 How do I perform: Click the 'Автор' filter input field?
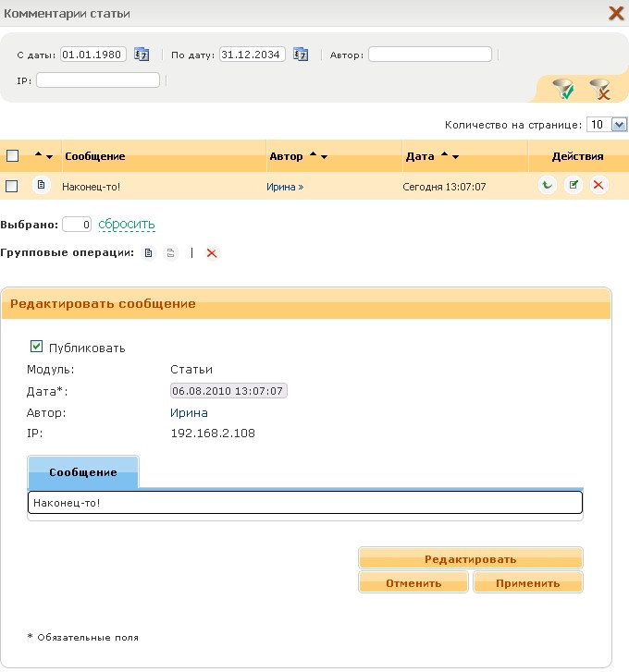(432, 55)
